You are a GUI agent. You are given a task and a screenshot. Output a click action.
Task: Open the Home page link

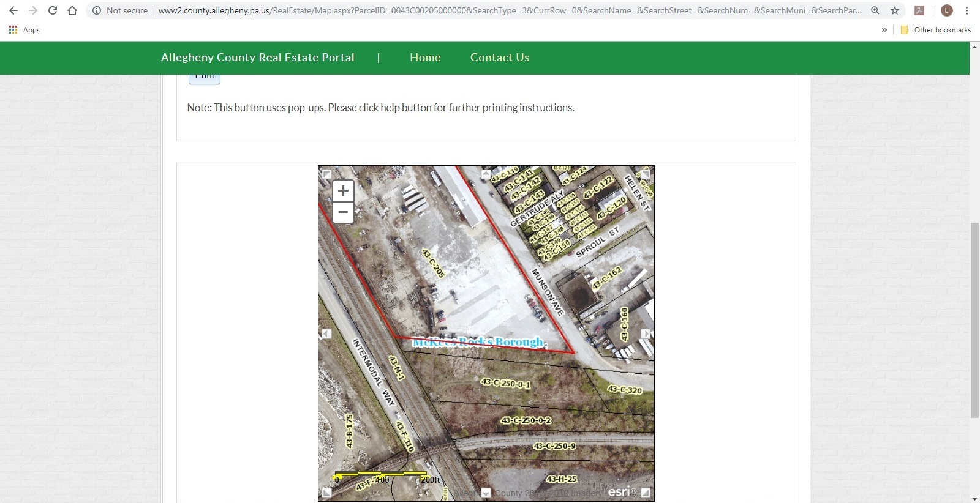pyautogui.click(x=425, y=58)
